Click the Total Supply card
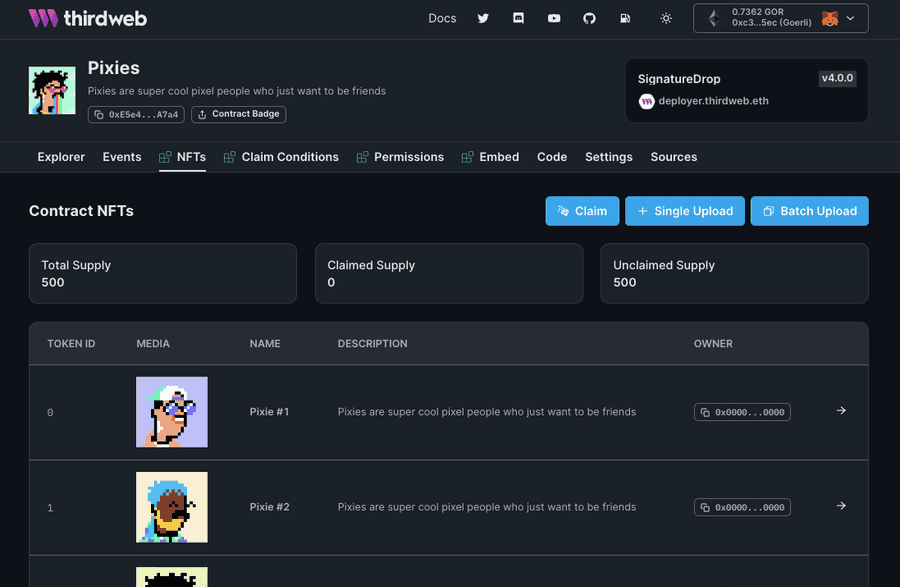Screen dimensions: 900x587 click(x=163, y=274)
